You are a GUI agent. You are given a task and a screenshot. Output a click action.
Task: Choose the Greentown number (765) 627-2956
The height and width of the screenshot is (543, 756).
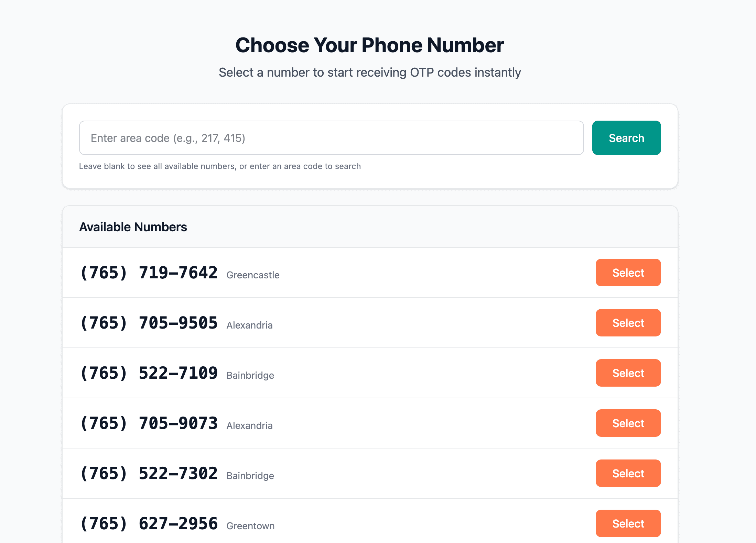[x=628, y=523]
